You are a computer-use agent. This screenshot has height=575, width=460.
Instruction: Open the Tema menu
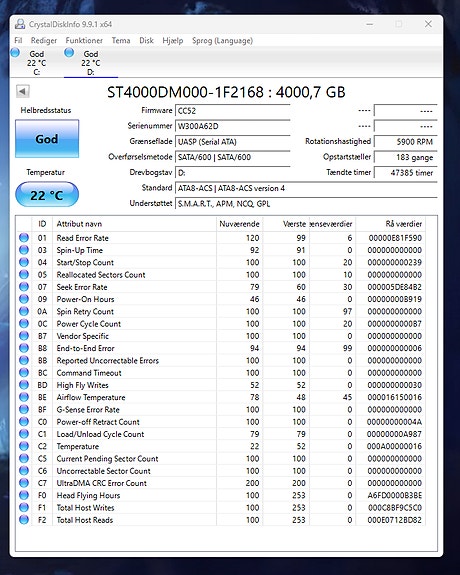tap(121, 40)
